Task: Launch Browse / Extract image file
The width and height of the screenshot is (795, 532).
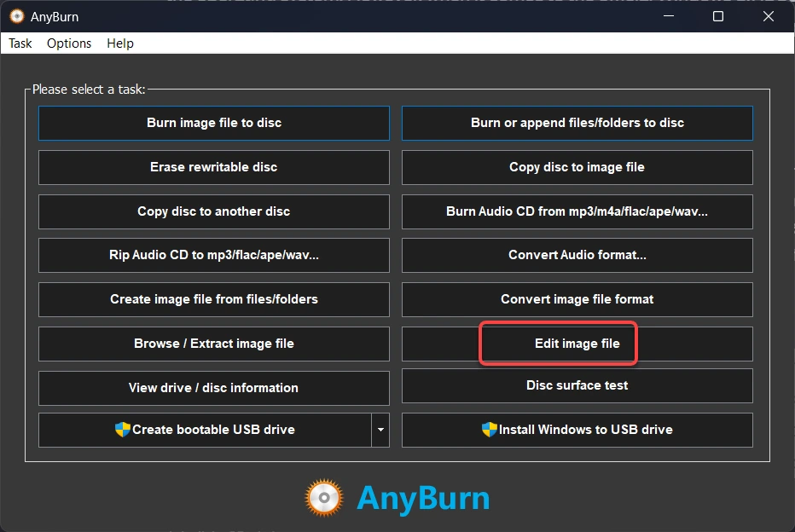Action: [214, 344]
